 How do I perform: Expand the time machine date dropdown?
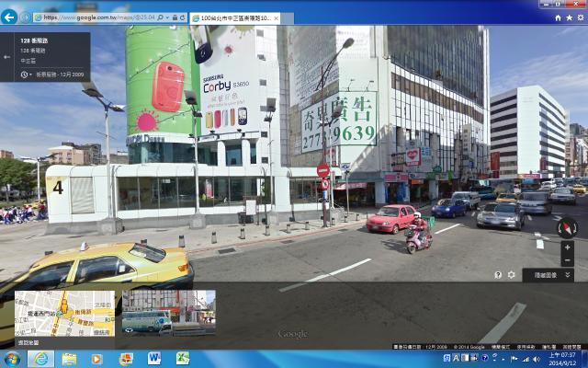coord(29,75)
